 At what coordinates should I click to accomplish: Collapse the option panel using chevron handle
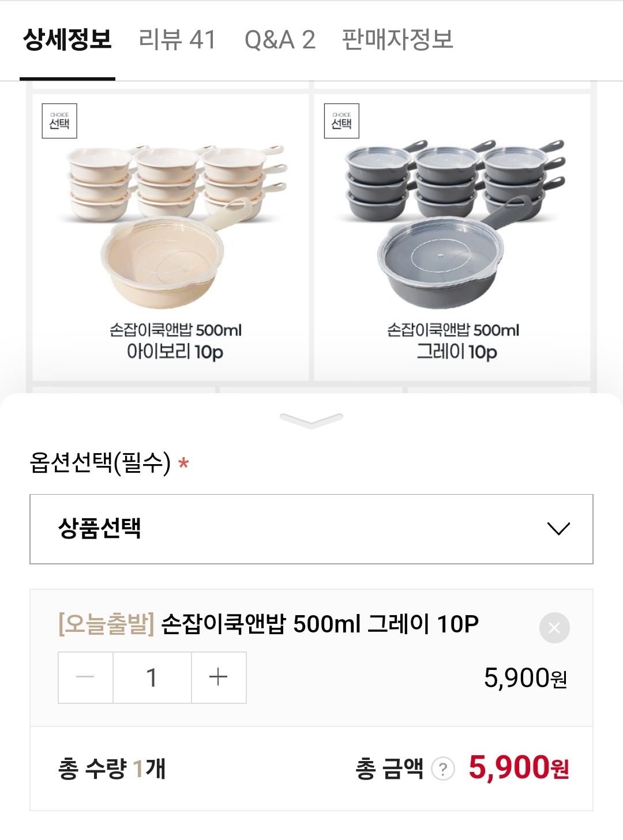[311, 420]
